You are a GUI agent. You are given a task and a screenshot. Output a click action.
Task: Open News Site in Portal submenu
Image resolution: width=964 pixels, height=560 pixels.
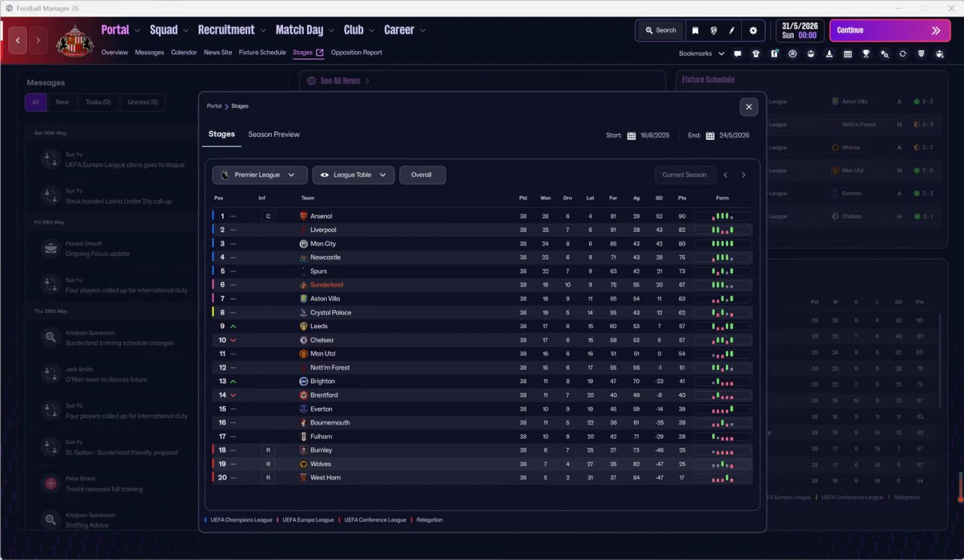click(218, 53)
